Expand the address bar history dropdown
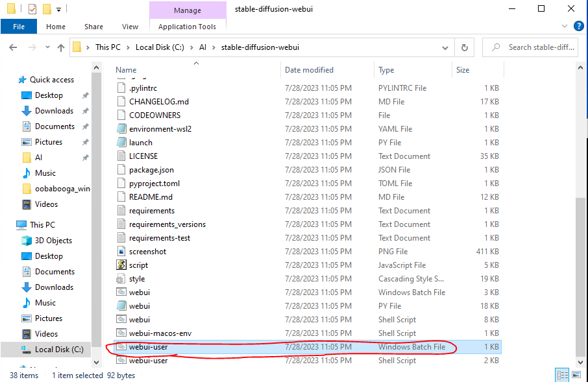 click(445, 47)
